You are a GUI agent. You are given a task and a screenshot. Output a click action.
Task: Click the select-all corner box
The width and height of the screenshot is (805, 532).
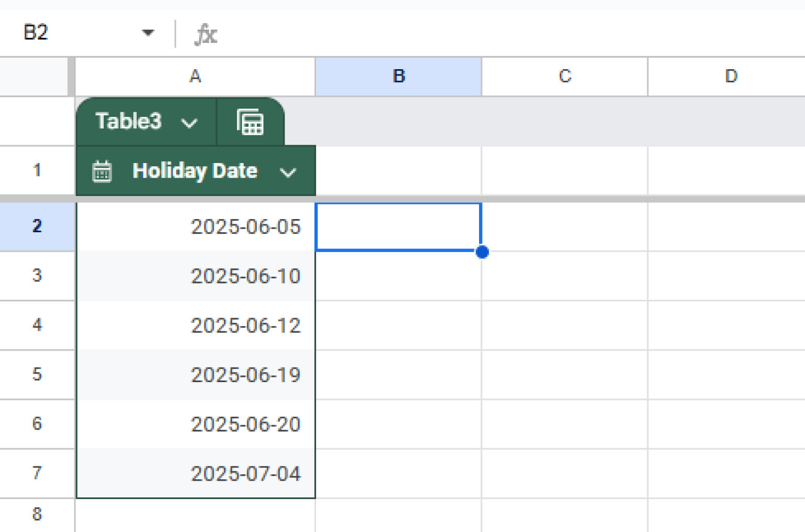pos(34,77)
